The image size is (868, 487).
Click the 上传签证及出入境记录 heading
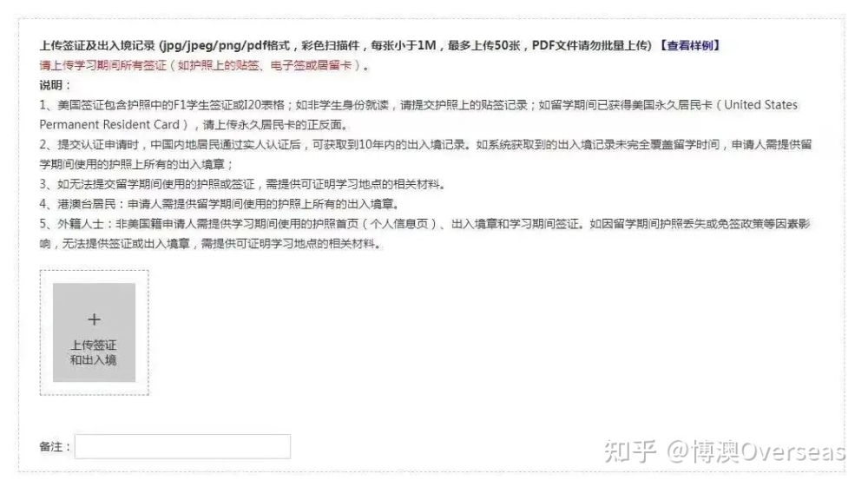[x=97, y=45]
